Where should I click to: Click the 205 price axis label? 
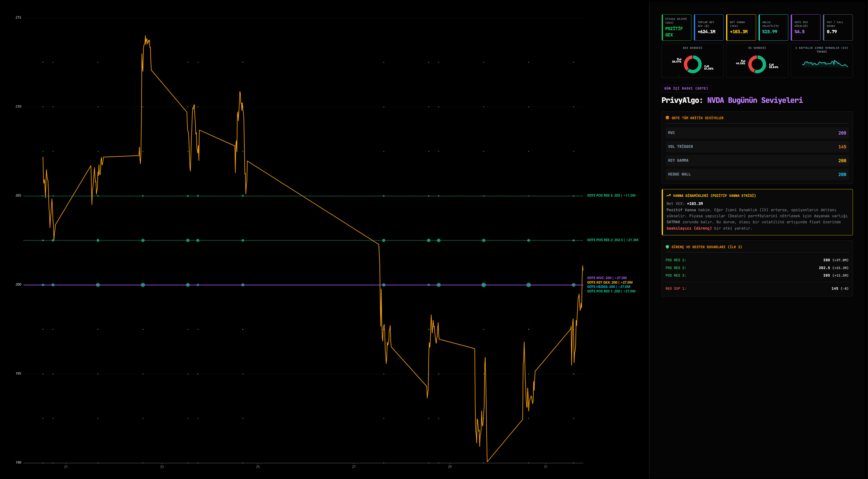click(18, 195)
